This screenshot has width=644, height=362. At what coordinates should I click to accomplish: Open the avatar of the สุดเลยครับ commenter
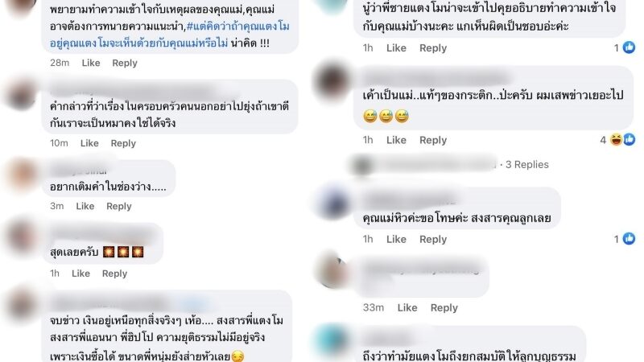click(21, 237)
